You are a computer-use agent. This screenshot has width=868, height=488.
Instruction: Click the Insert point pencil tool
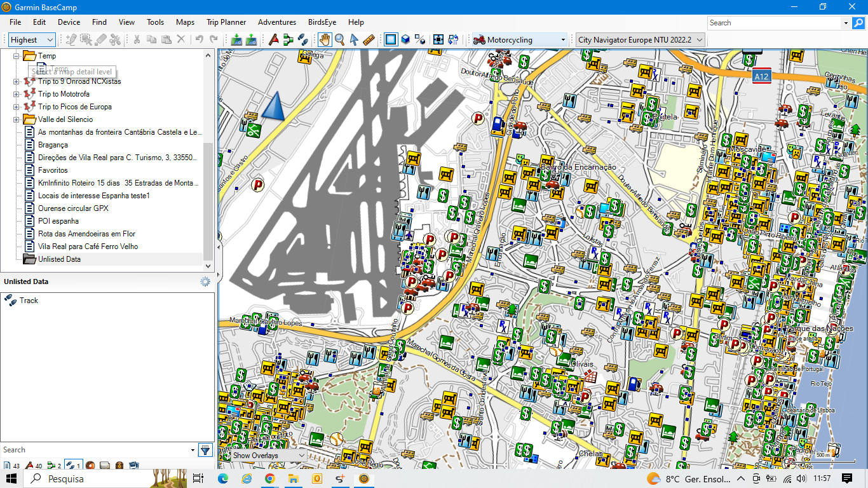pyautogui.click(x=71, y=39)
